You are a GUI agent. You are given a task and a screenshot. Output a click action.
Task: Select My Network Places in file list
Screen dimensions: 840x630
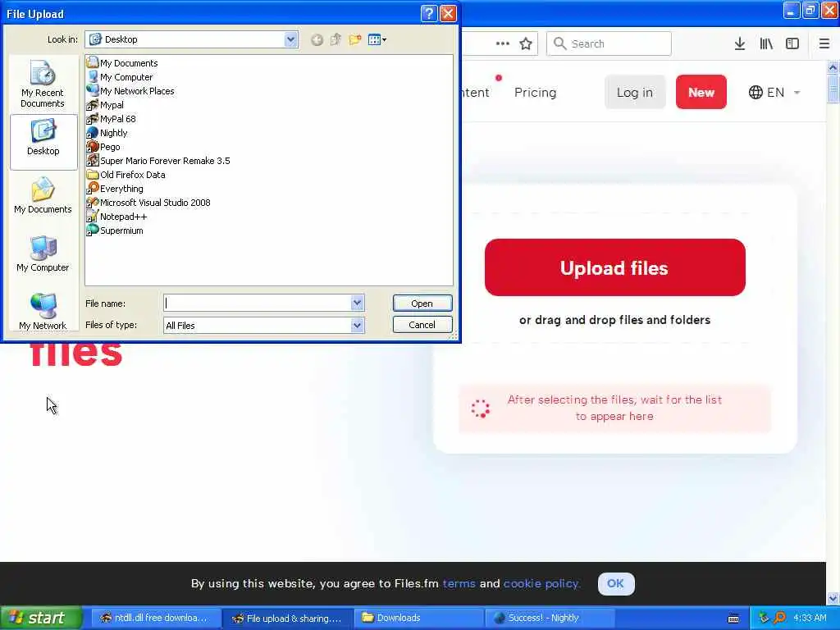click(x=130, y=91)
